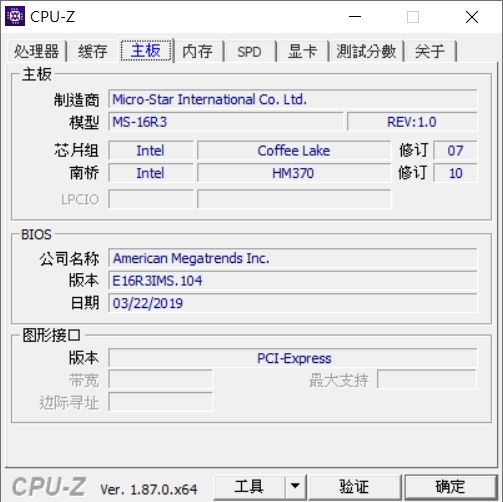The height and width of the screenshot is (502, 503).
Task: Switch to the 处理器 tab
Action: pyautogui.click(x=37, y=51)
